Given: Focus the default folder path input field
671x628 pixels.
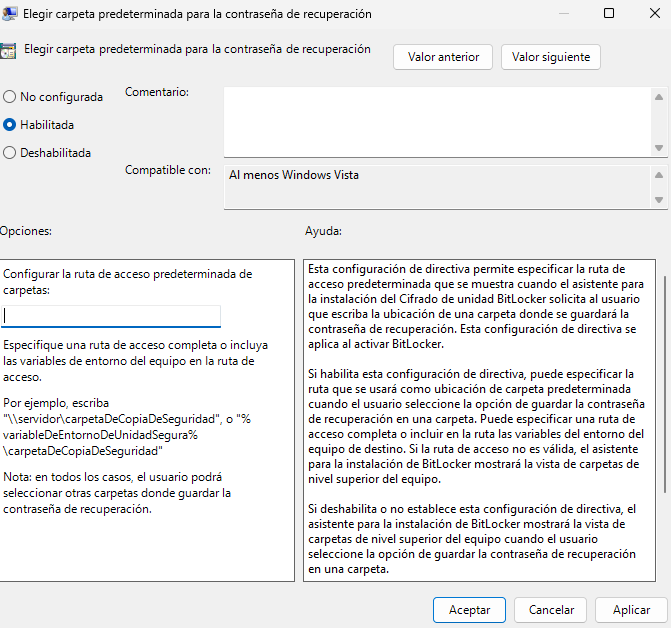Looking at the screenshot, I should pyautogui.click(x=111, y=316).
